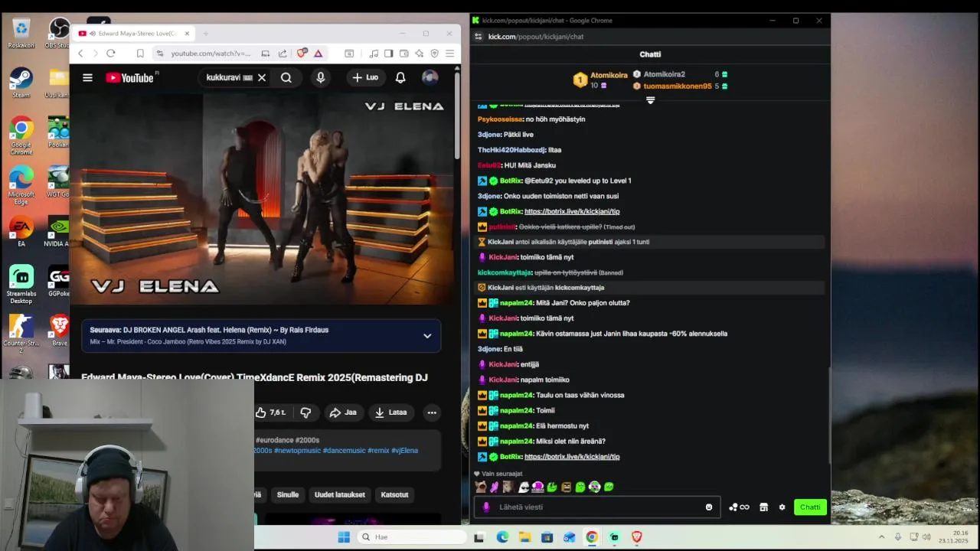Image resolution: width=980 pixels, height=551 pixels.
Task: Open Kick channel points infinity icon
Action: coord(740,507)
